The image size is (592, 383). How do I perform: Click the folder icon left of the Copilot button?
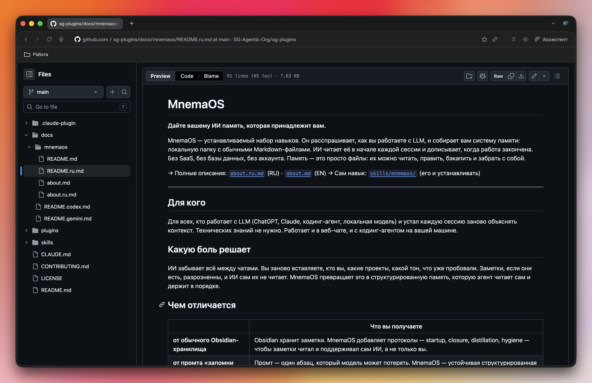[469, 76]
